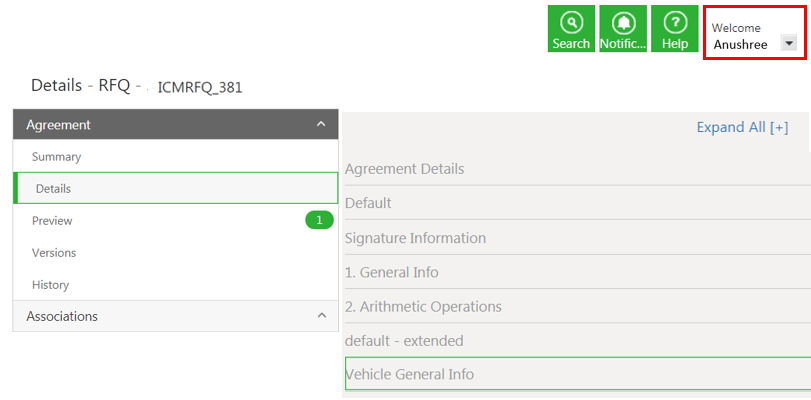Select Details in the Agreement menu

(53, 189)
